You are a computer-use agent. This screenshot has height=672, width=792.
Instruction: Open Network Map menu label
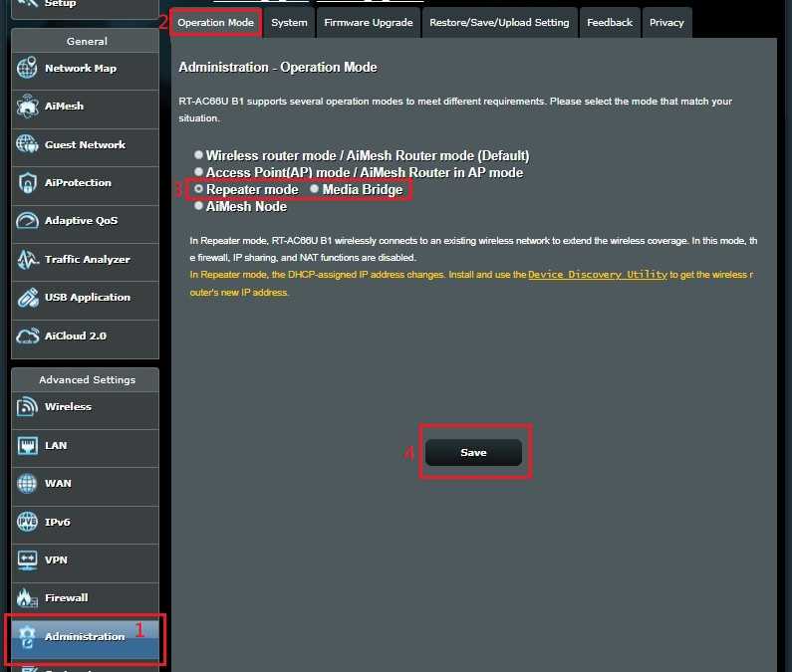coord(81,68)
